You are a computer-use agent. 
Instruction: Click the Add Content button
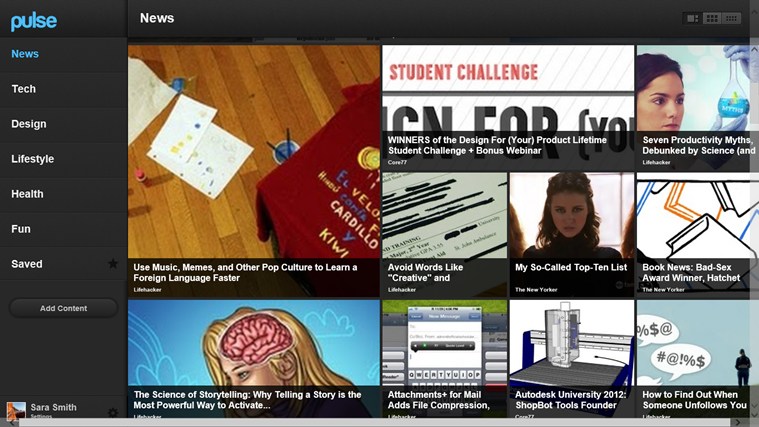point(63,308)
